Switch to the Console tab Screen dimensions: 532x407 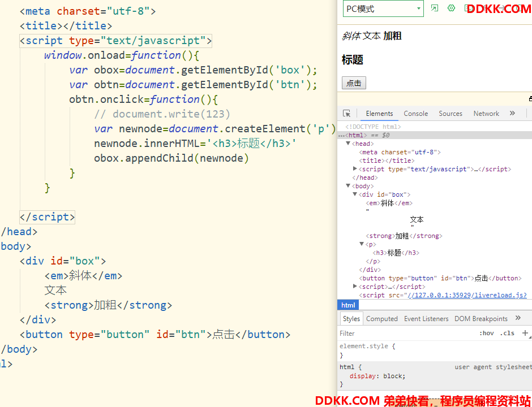415,114
